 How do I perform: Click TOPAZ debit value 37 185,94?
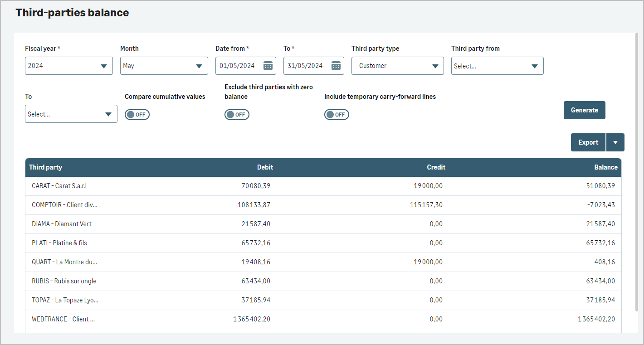coord(256,300)
